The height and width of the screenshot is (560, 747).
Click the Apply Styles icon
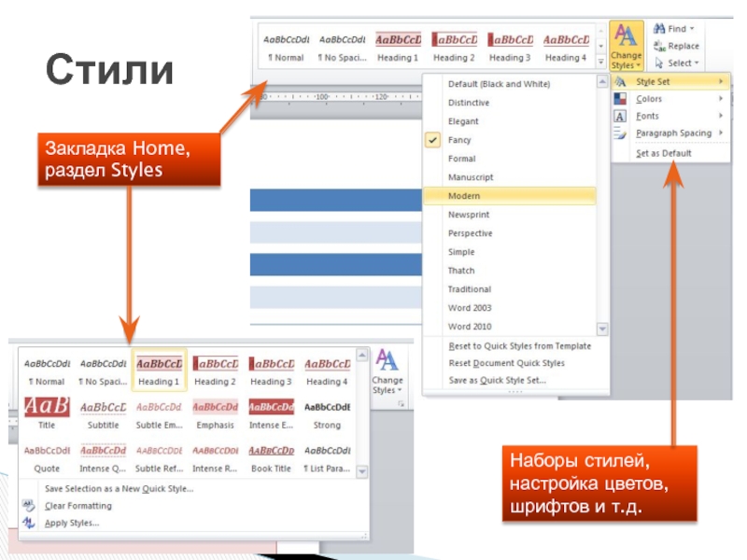28,523
